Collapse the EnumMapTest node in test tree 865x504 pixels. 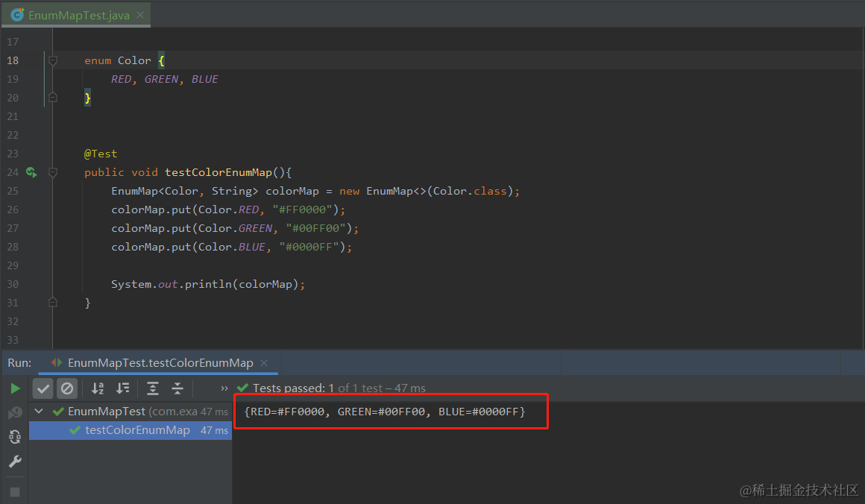coord(39,411)
